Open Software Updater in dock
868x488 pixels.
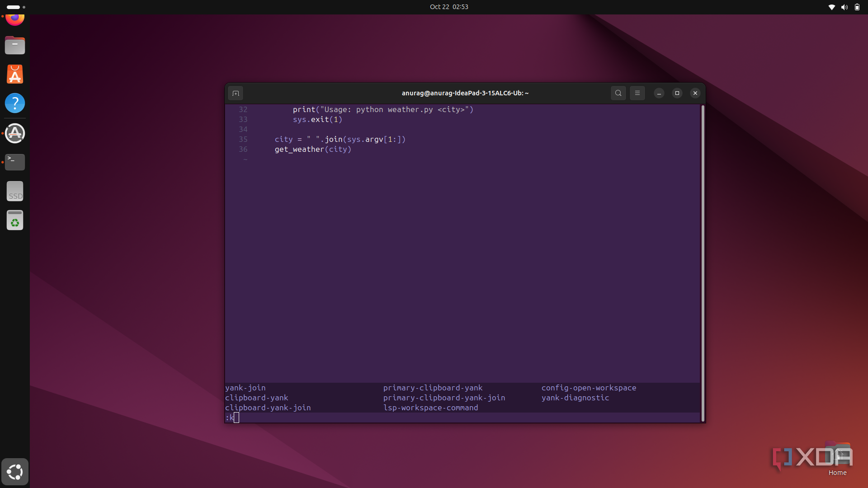[x=15, y=133]
